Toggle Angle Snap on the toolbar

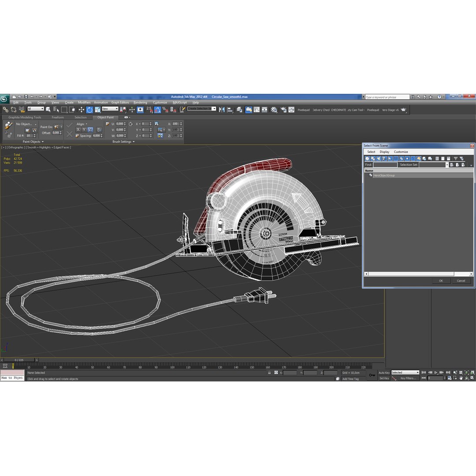click(x=157, y=110)
